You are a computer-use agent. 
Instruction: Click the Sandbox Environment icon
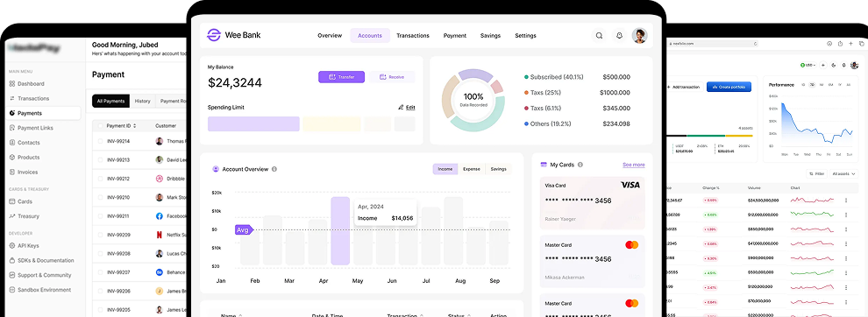coord(12,290)
